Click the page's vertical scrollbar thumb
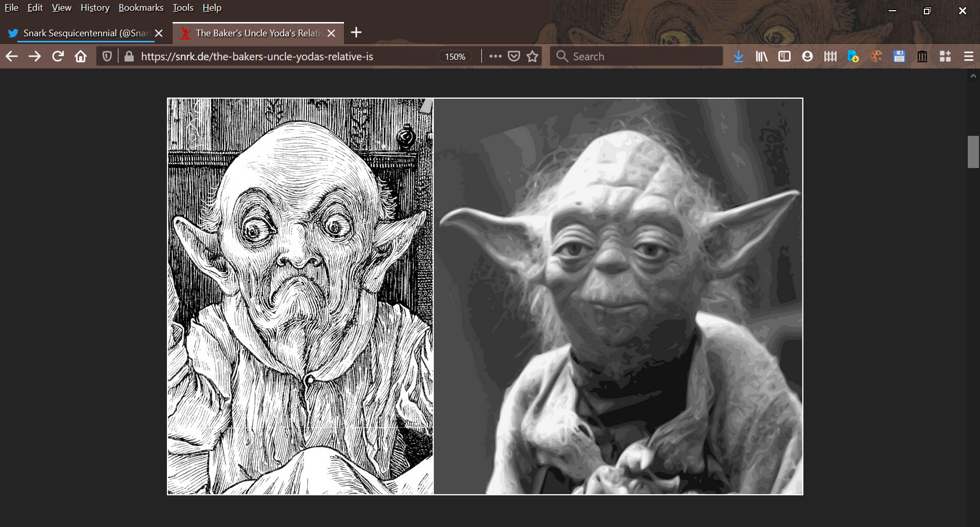Viewport: 980px width, 527px height. click(973, 152)
